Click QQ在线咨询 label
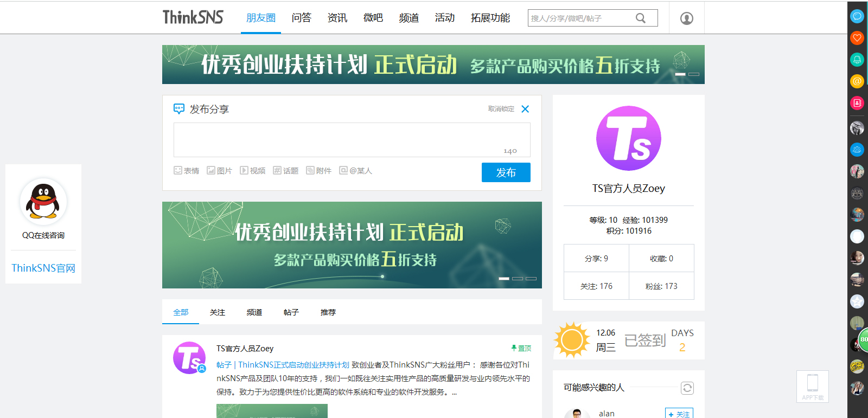 pyautogui.click(x=43, y=235)
